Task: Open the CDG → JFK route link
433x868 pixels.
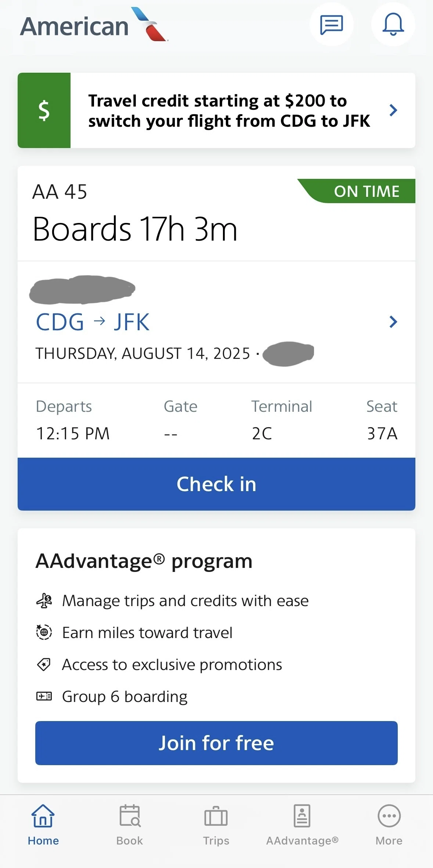Action: pos(93,322)
